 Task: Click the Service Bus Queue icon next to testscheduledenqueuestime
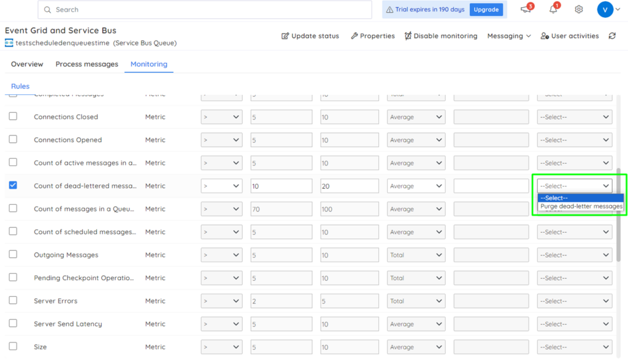click(x=8, y=44)
